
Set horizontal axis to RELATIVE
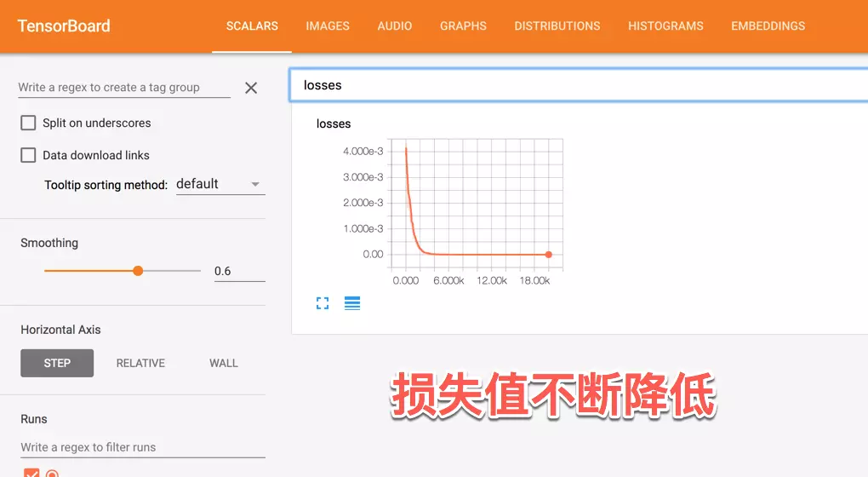click(x=140, y=363)
